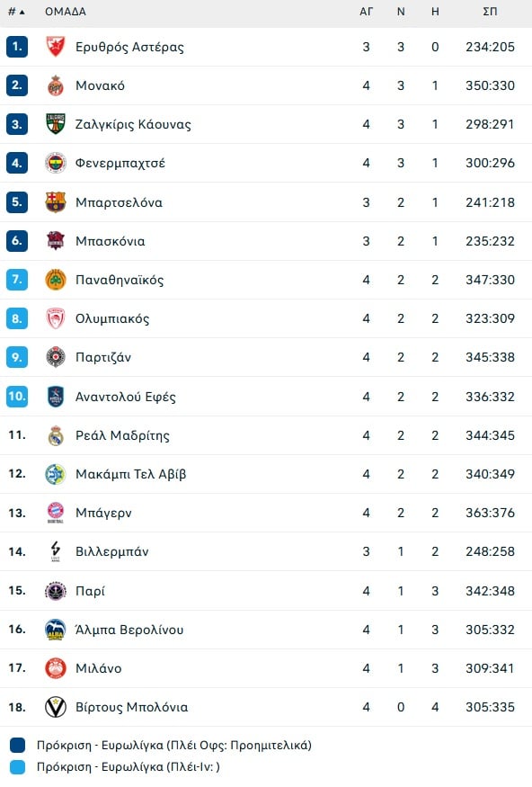
Task: Open the Παρτιζάν team name link
Action: point(103,357)
